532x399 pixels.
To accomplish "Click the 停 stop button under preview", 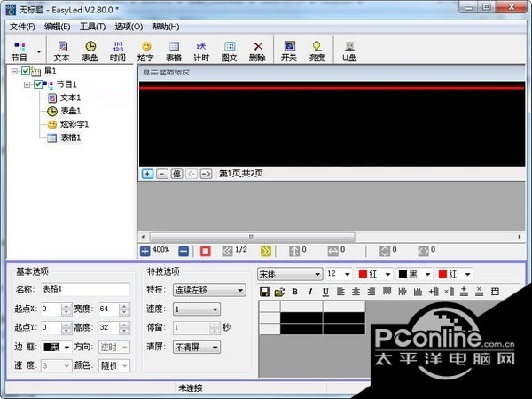I will tap(176, 174).
